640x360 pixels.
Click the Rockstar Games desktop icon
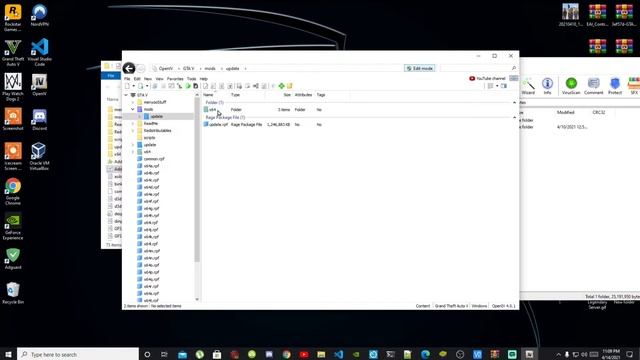[13, 18]
